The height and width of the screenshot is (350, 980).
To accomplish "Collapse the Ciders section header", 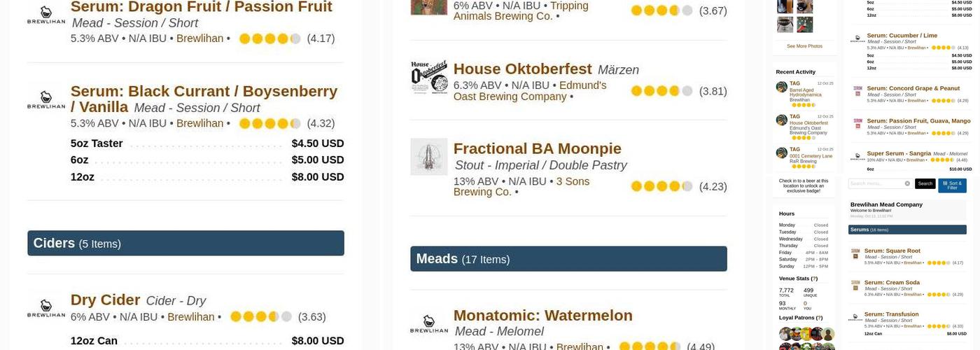I will 185,243.
